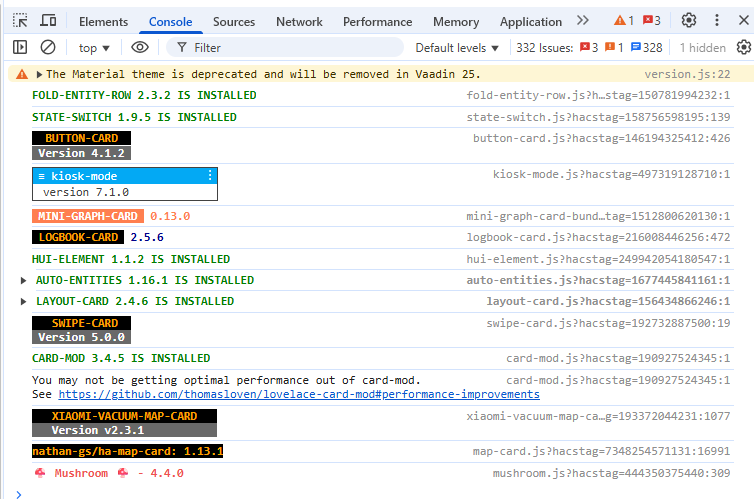Click the MINI-GRAPH-CARD orange badge
This screenshot has width=754, height=499.
click(x=88, y=216)
